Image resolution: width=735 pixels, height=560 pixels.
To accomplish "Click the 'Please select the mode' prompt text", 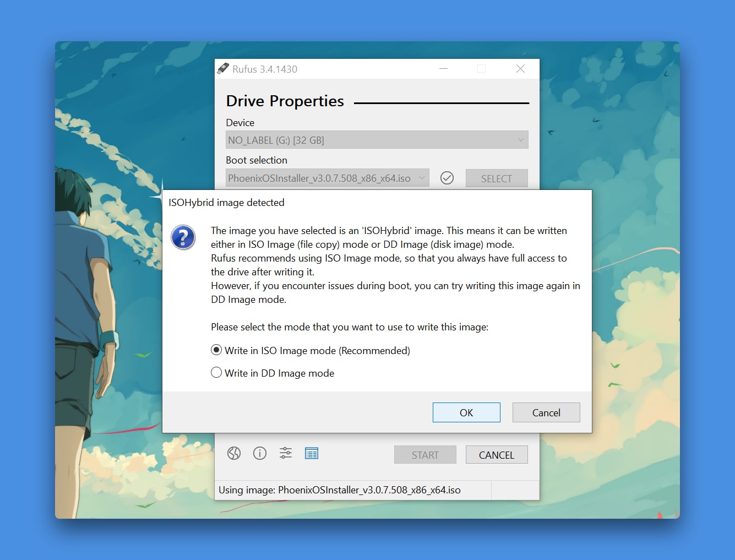I will coord(350,327).
